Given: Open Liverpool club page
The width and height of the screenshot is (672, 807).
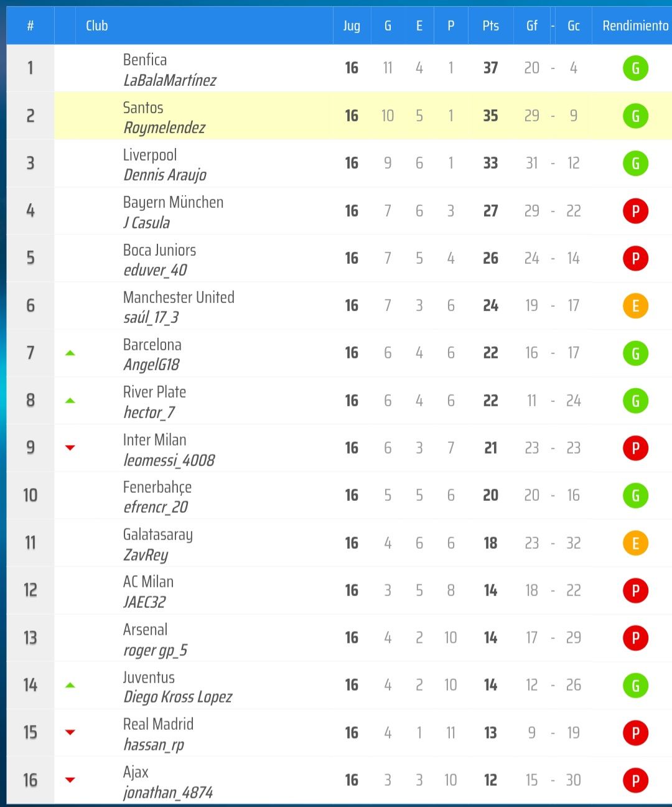Looking at the screenshot, I should [x=150, y=155].
